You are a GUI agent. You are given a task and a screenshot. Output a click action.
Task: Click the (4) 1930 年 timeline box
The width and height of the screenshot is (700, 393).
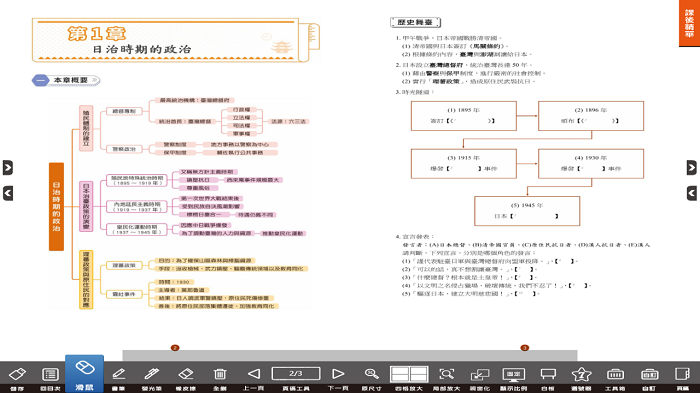pyautogui.click(x=591, y=163)
